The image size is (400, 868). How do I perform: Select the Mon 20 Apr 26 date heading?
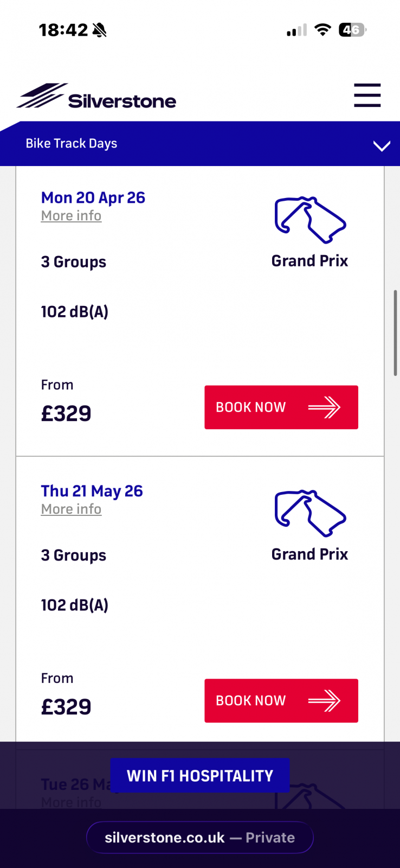click(x=93, y=197)
